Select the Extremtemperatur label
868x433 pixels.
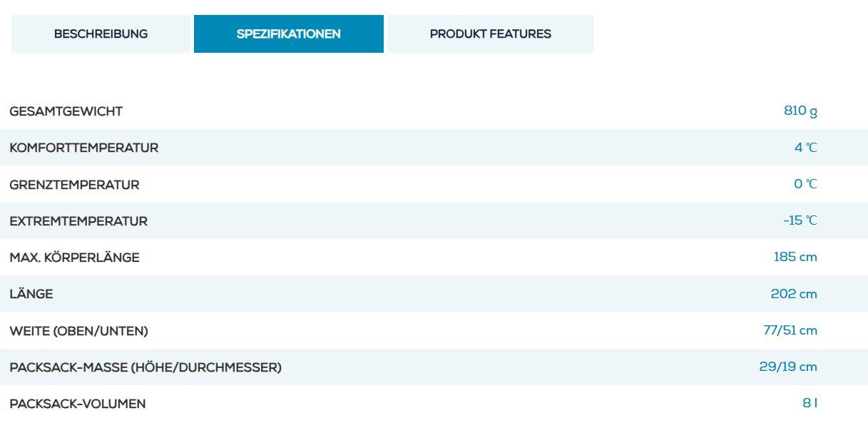[x=78, y=221]
